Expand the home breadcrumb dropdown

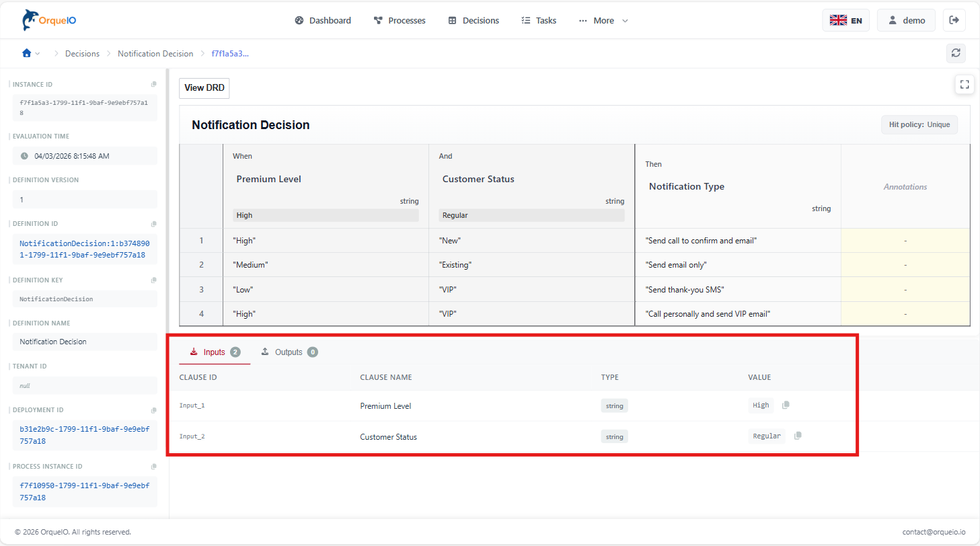click(31, 53)
